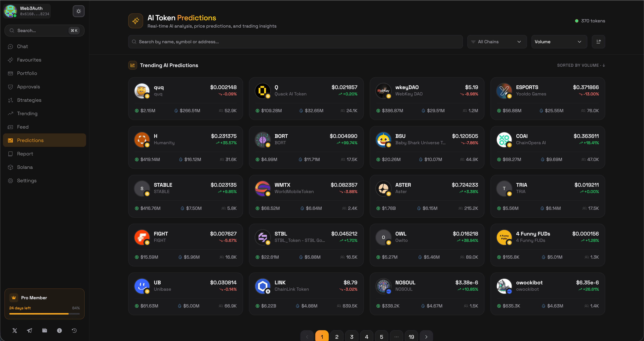The height and width of the screenshot is (341, 644).
Task: Click the wallet icon in sidebar footer
Action: point(45,331)
